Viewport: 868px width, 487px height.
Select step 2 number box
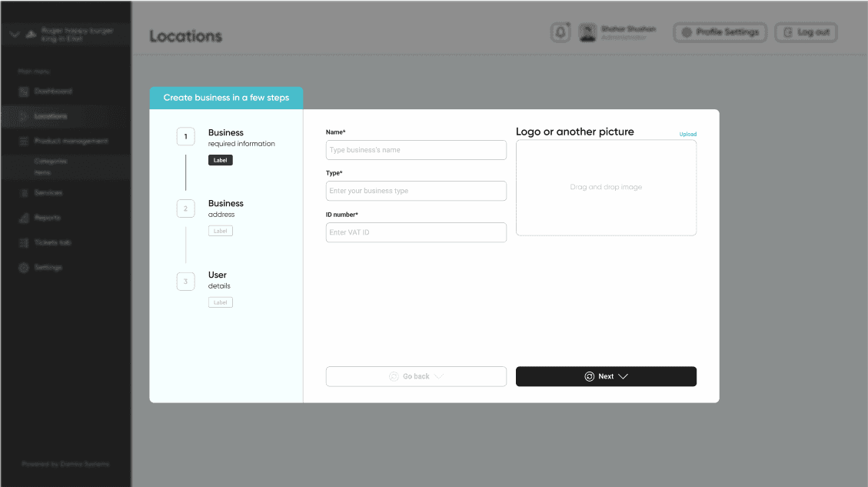185,208
